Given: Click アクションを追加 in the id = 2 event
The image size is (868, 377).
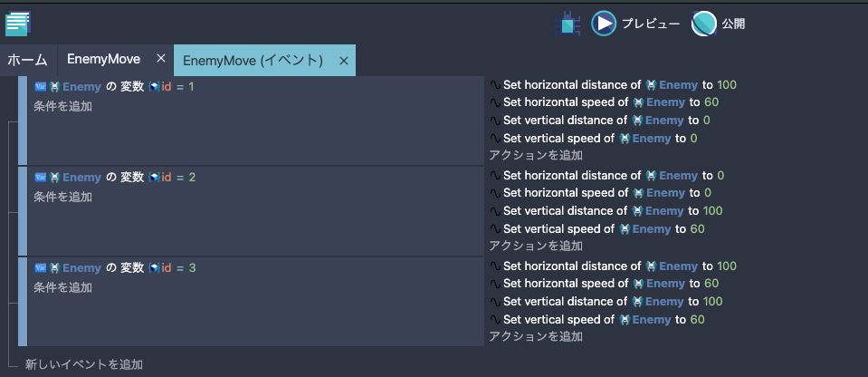Looking at the screenshot, I should 535,246.
